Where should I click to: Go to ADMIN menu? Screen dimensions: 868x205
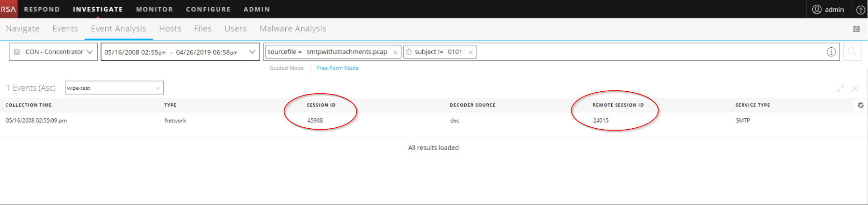tap(257, 9)
